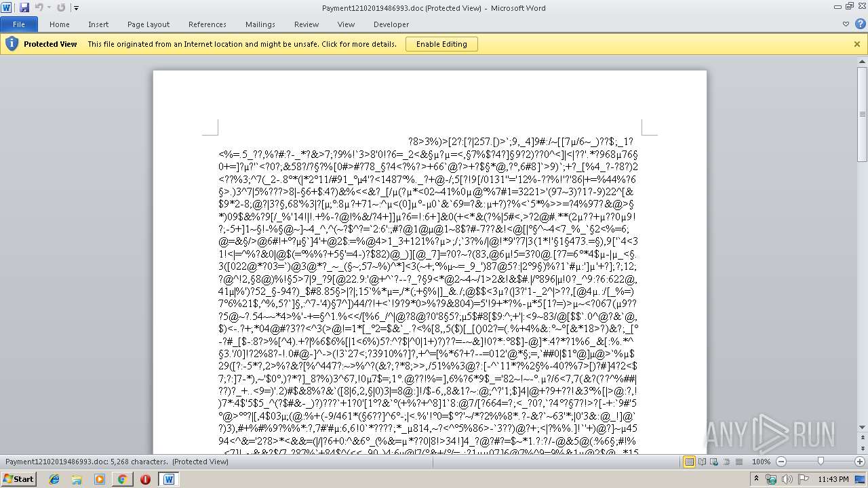
Task: Click the Zoom In plus button
Action: tap(859, 462)
